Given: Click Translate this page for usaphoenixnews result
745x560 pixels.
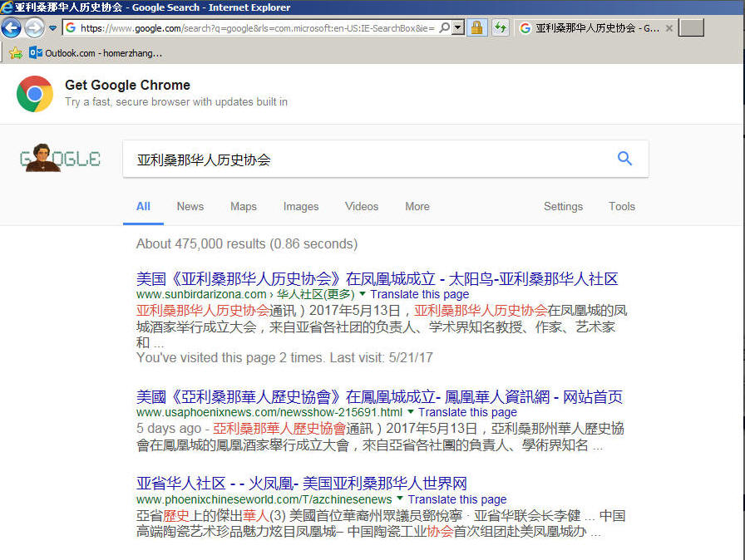Looking at the screenshot, I should pyautogui.click(x=467, y=412).
